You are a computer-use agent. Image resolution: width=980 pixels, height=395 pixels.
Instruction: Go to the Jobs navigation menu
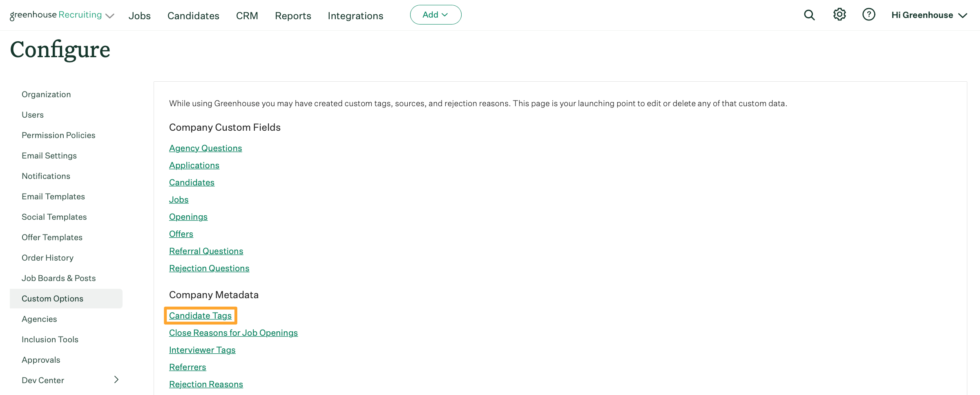140,16
